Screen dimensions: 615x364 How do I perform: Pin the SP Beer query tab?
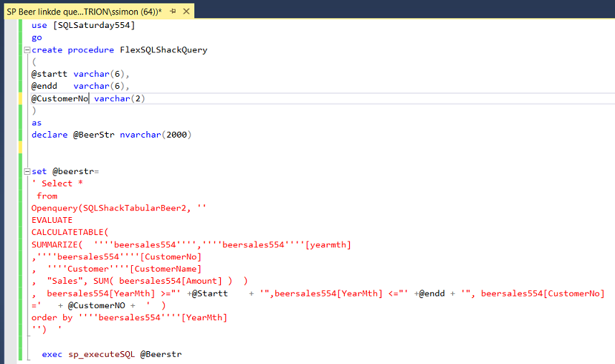pyautogui.click(x=173, y=11)
